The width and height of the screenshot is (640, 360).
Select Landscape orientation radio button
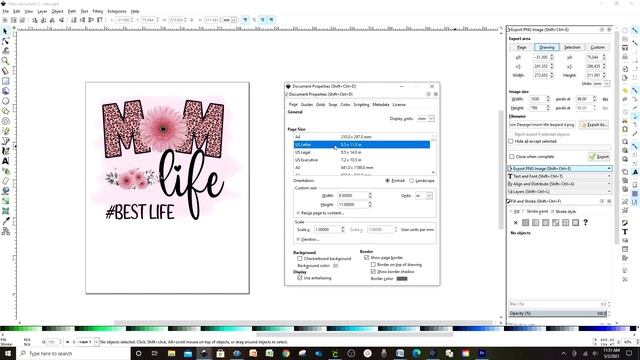point(411,181)
